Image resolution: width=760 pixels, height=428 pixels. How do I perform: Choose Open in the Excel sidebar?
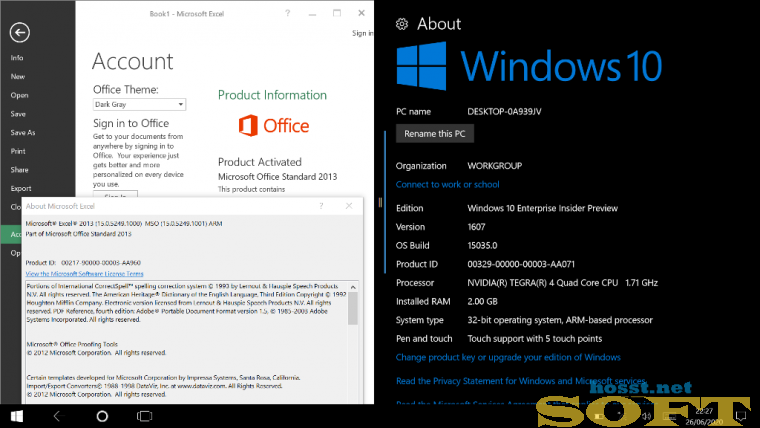click(19, 95)
